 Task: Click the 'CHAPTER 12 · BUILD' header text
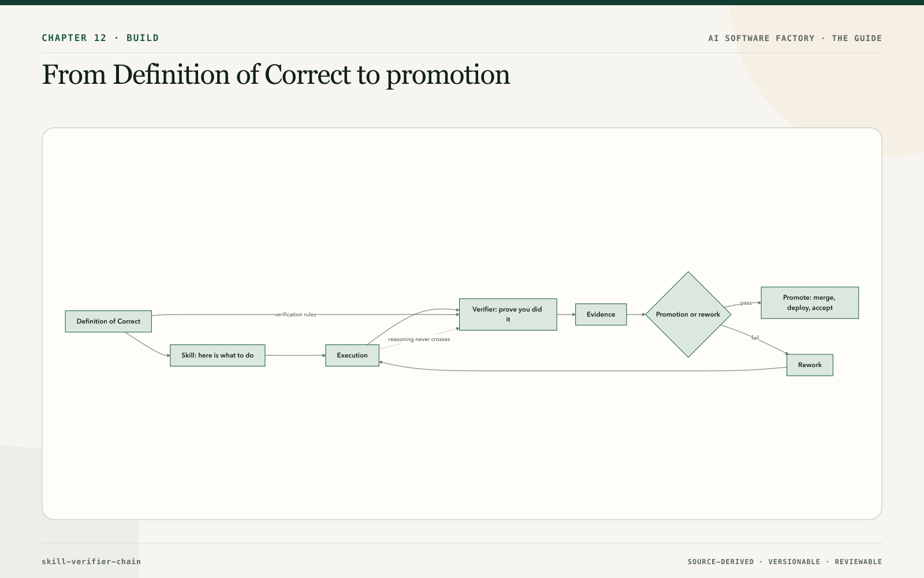(x=100, y=38)
